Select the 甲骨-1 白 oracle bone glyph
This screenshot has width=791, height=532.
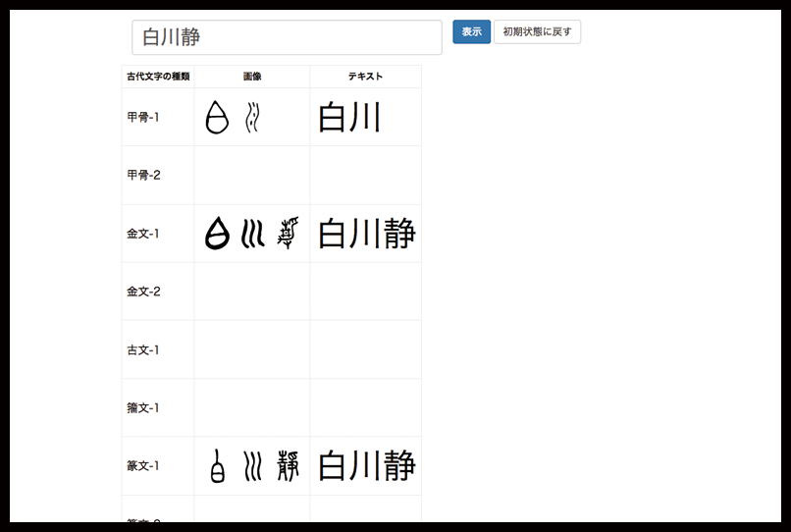[x=217, y=117]
